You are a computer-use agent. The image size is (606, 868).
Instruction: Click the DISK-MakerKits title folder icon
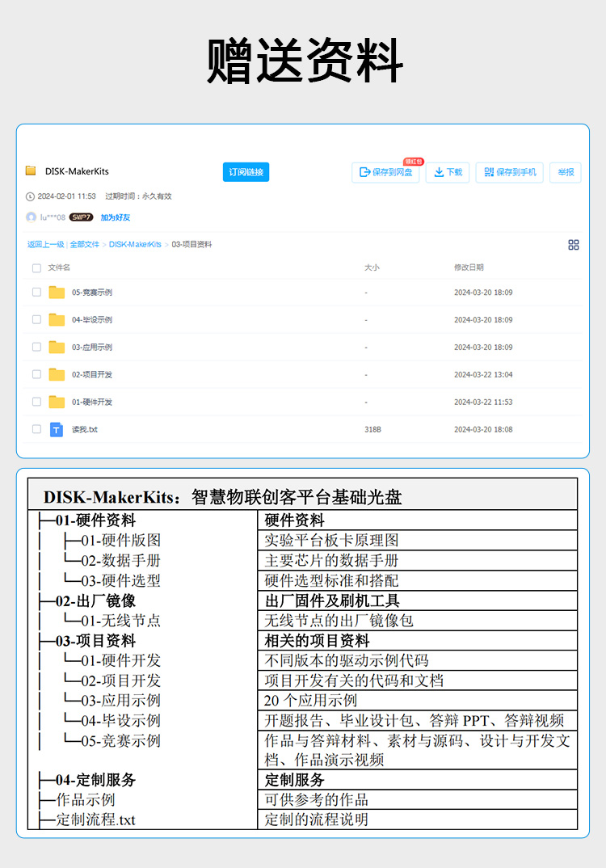tap(31, 171)
